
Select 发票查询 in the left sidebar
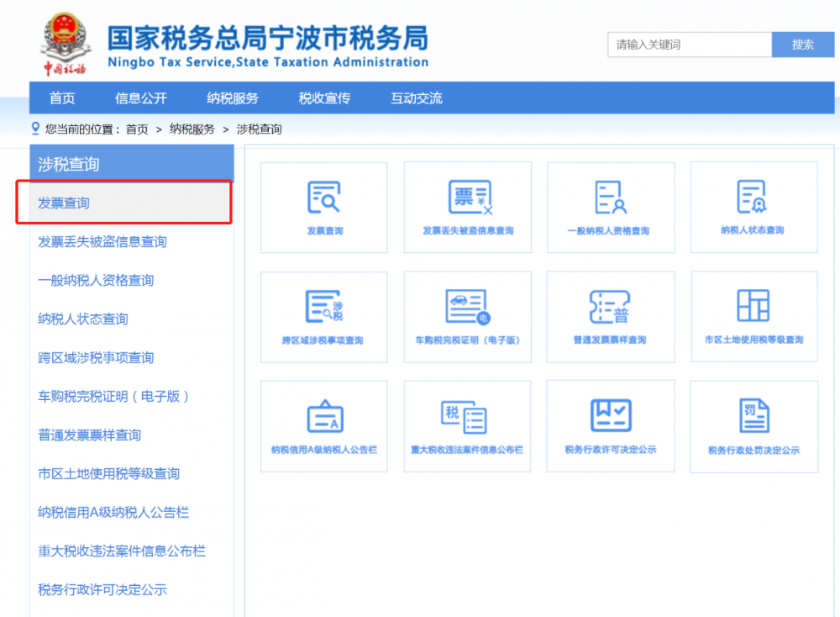click(65, 202)
